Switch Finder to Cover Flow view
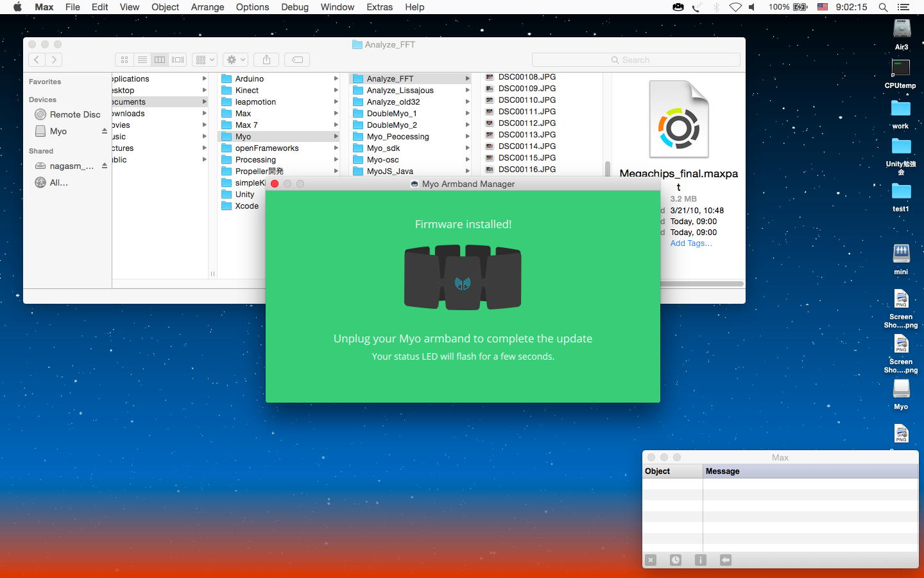 pos(178,60)
